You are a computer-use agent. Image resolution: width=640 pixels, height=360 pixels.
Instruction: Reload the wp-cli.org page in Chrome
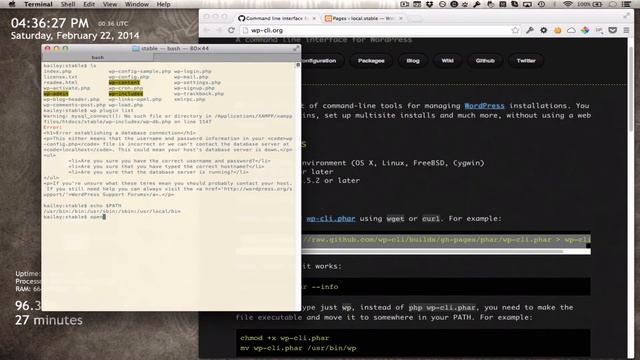[x=231, y=30]
